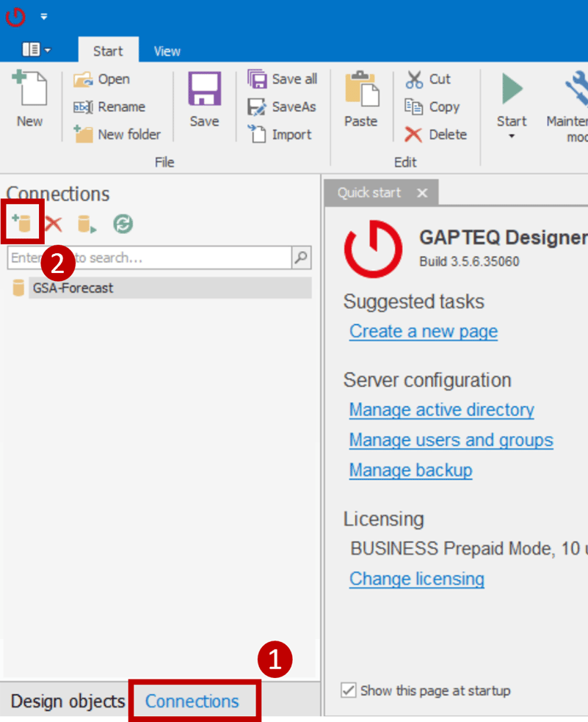Delete the selected connection using red X icon
This screenshot has width=588, height=722.
tap(54, 224)
